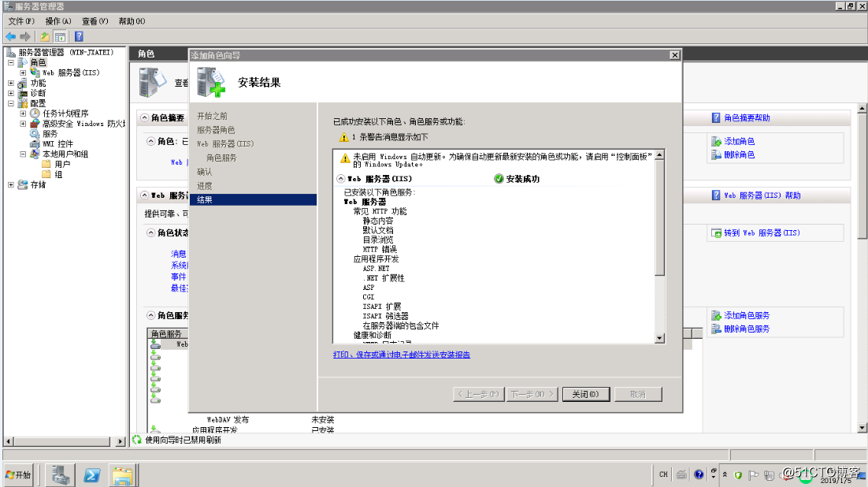
Task: Click results list scroll up arrow
Action: [659, 155]
